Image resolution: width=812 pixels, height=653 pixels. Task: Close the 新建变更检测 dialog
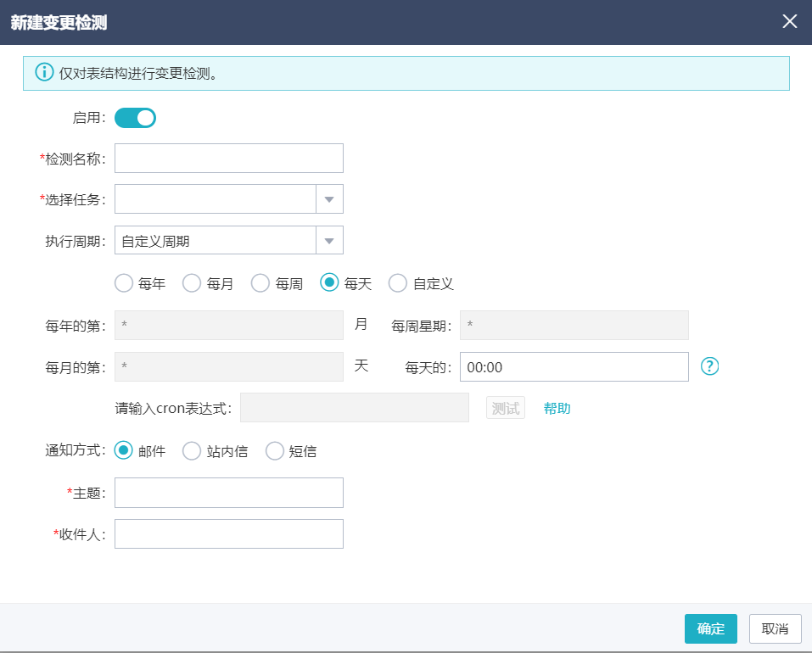(x=789, y=22)
